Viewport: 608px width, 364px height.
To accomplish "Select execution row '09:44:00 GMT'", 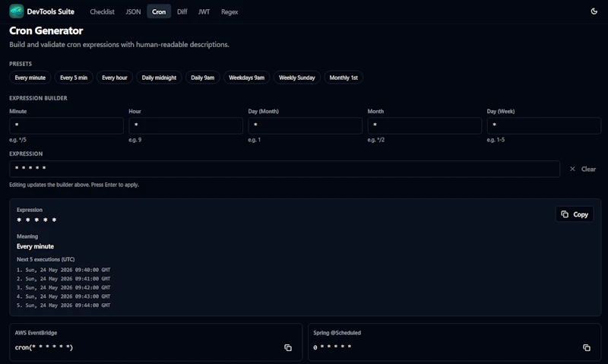I will click(64, 305).
